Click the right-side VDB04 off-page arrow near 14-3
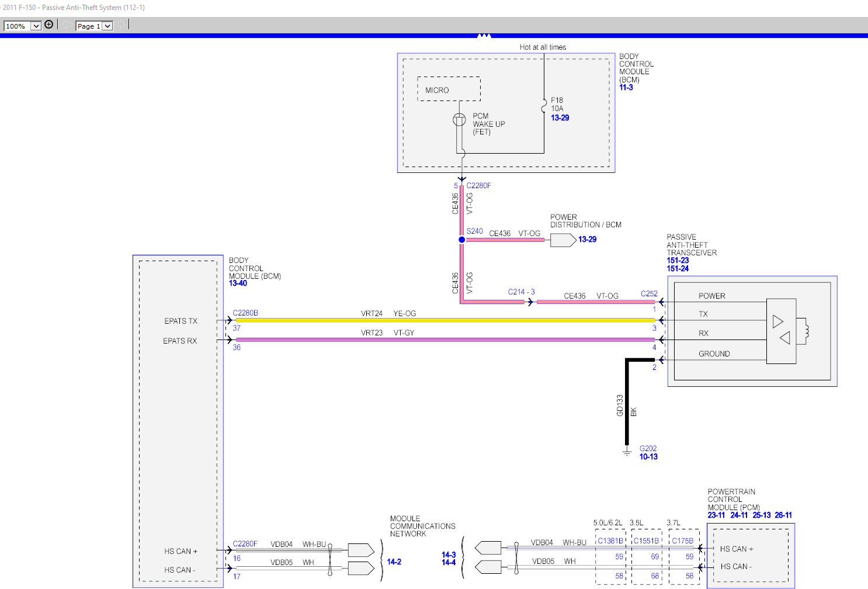This screenshot has width=868, height=589. pos(488,548)
